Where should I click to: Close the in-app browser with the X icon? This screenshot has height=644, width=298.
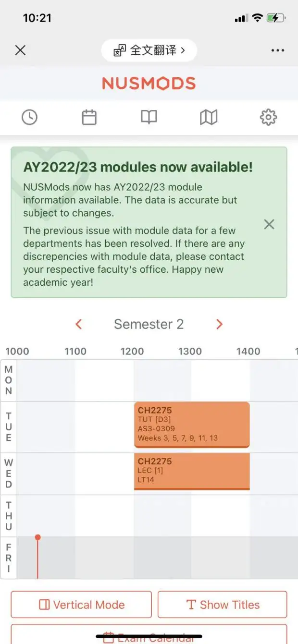click(20, 50)
